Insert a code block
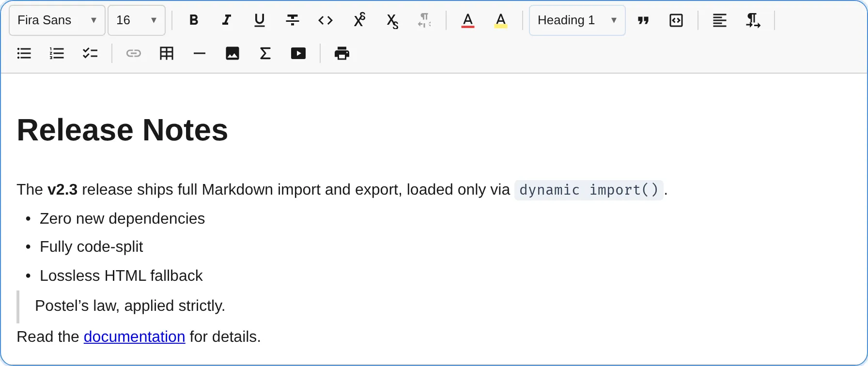 click(676, 20)
